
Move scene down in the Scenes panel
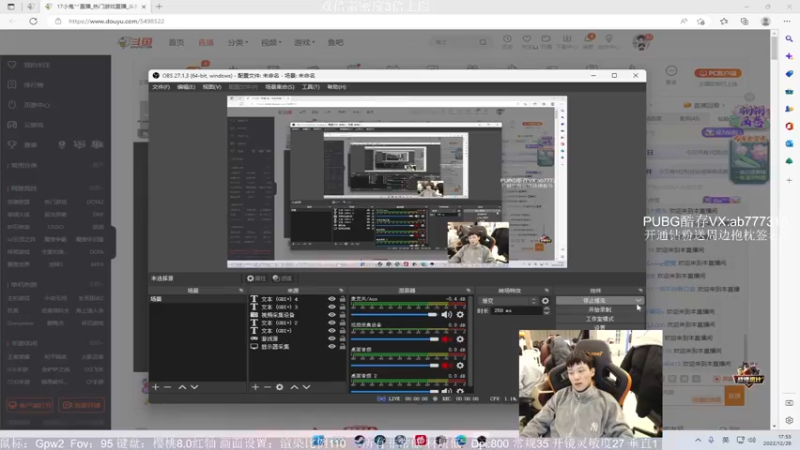click(194, 387)
